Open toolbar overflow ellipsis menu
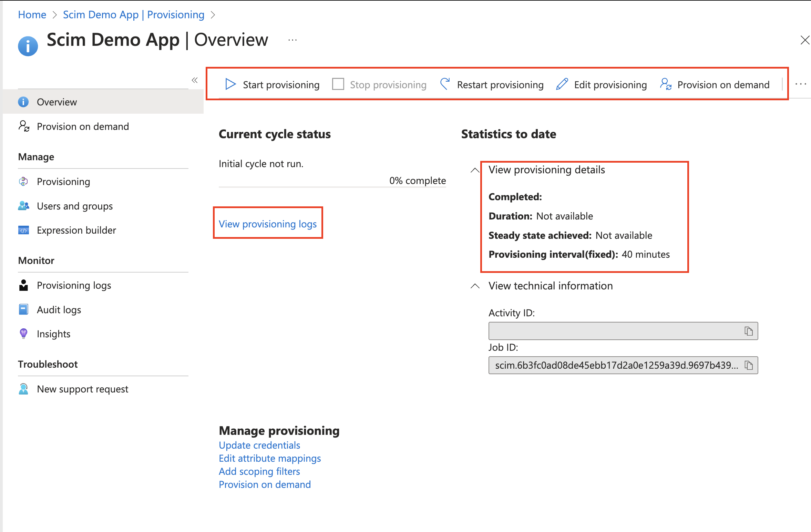This screenshot has width=811, height=532. 801,84
